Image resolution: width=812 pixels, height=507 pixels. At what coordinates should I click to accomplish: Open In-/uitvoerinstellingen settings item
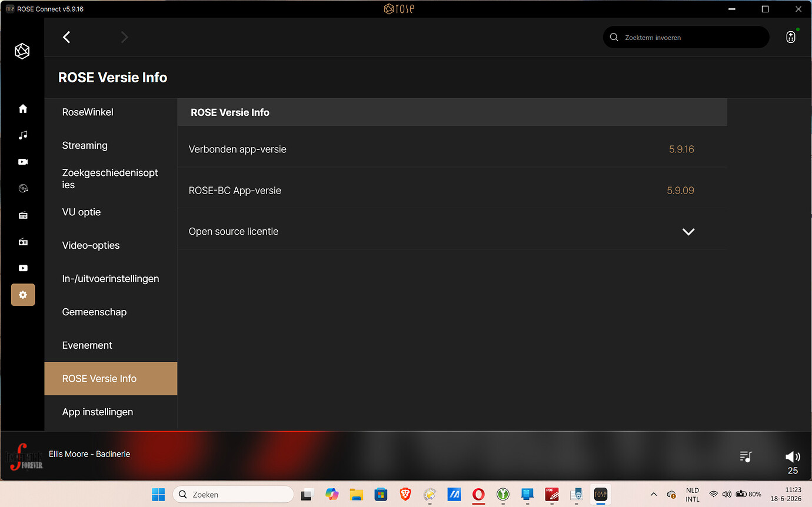point(111,279)
